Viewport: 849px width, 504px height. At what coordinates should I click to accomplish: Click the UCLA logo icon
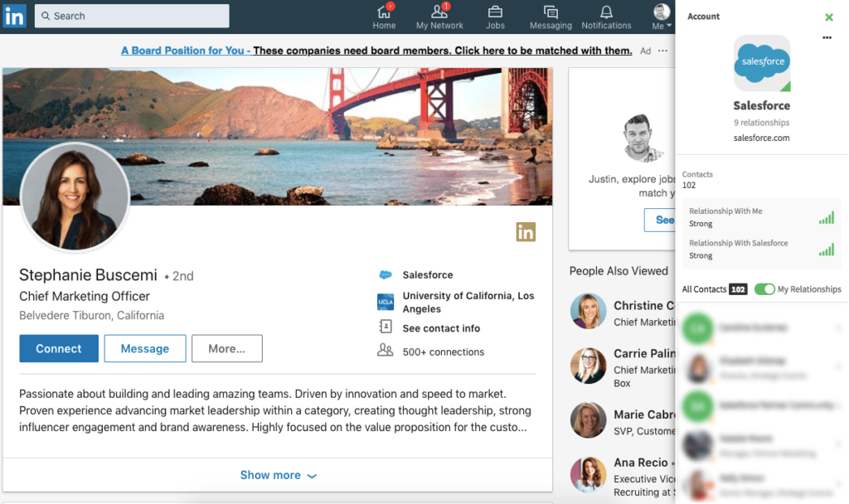coord(386,302)
